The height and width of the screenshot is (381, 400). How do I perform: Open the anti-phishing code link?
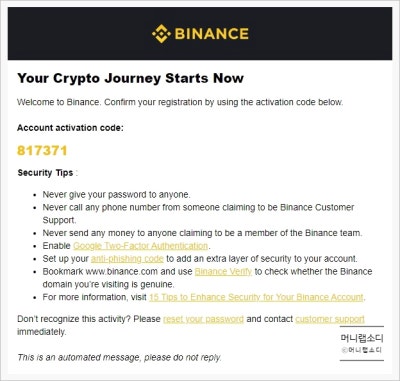pyautogui.click(x=127, y=259)
